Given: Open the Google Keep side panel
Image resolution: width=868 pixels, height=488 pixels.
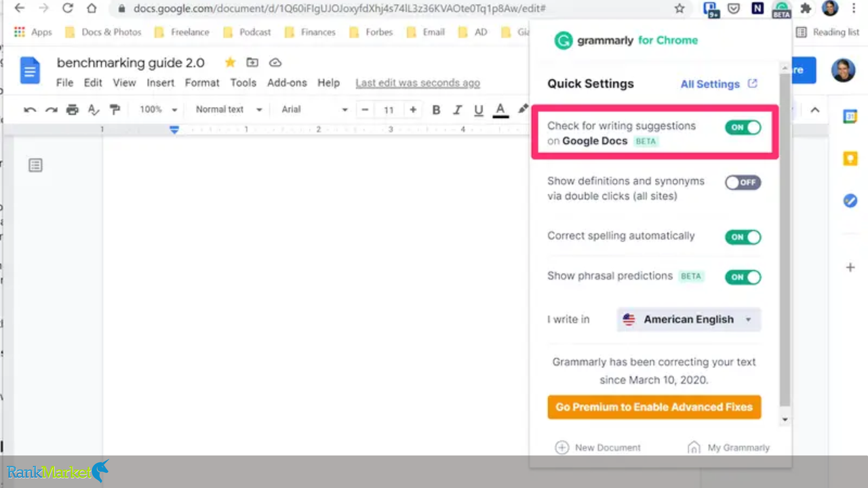Looking at the screenshot, I should (x=850, y=159).
